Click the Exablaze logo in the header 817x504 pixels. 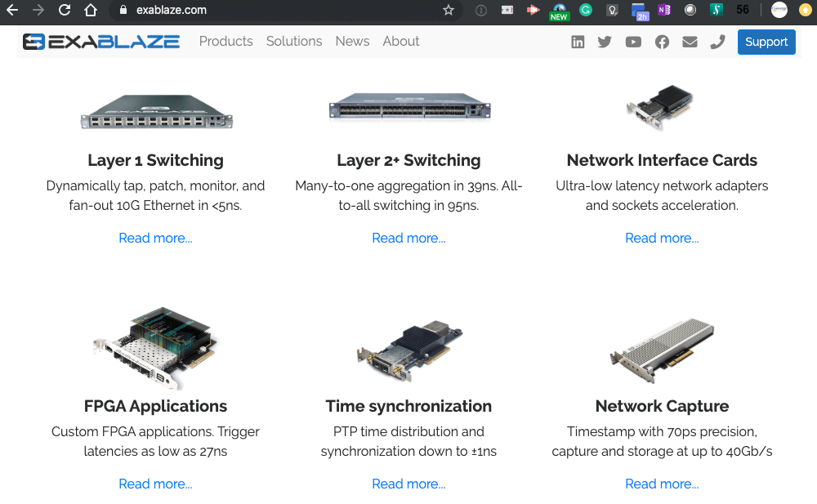(100, 41)
